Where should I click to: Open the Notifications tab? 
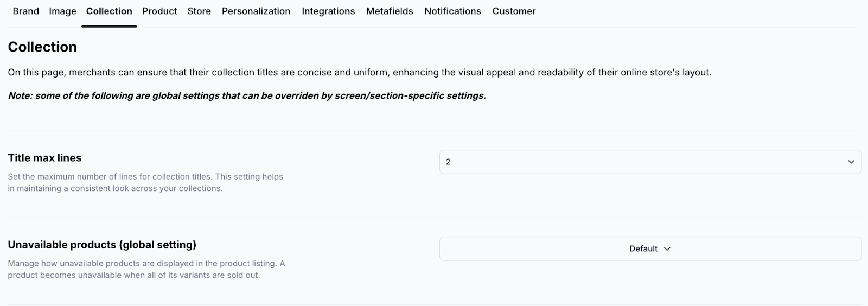click(452, 11)
